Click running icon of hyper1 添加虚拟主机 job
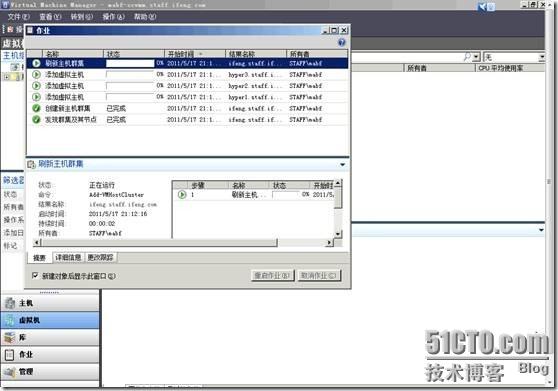 [x=36, y=97]
